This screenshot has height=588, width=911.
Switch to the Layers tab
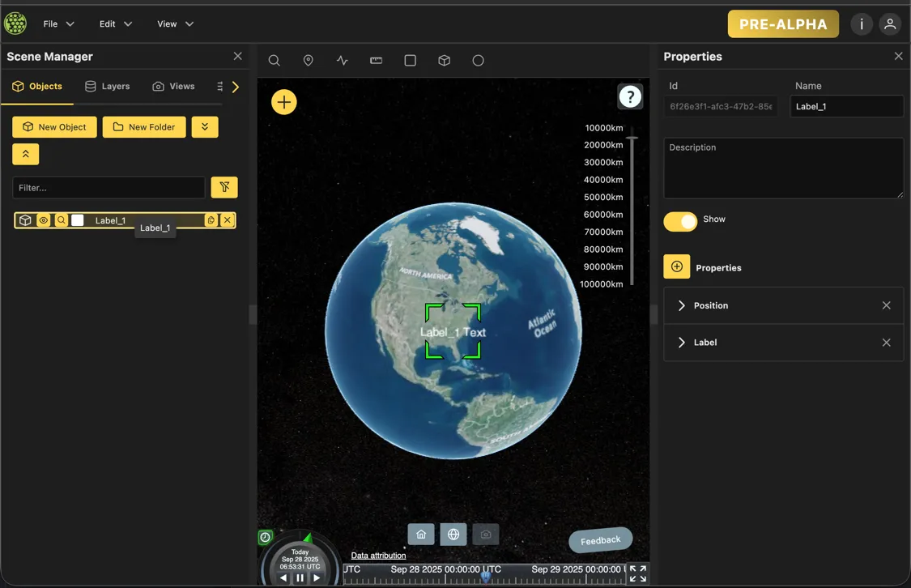pyautogui.click(x=107, y=87)
